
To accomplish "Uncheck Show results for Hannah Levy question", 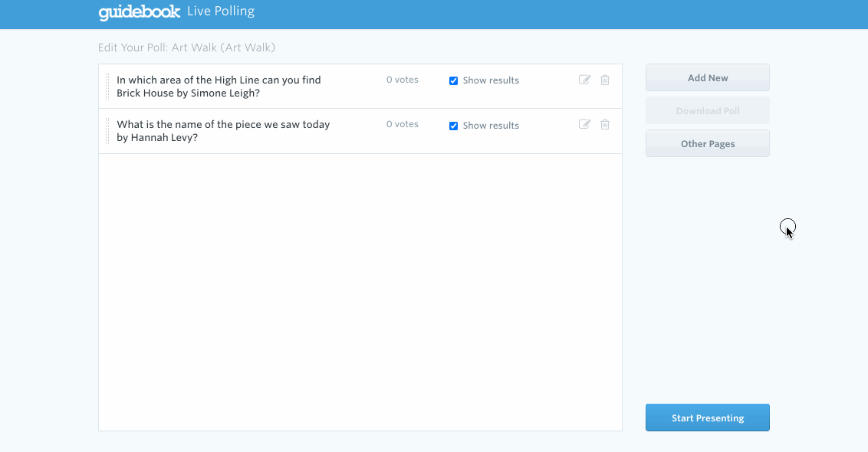I will 453,126.
